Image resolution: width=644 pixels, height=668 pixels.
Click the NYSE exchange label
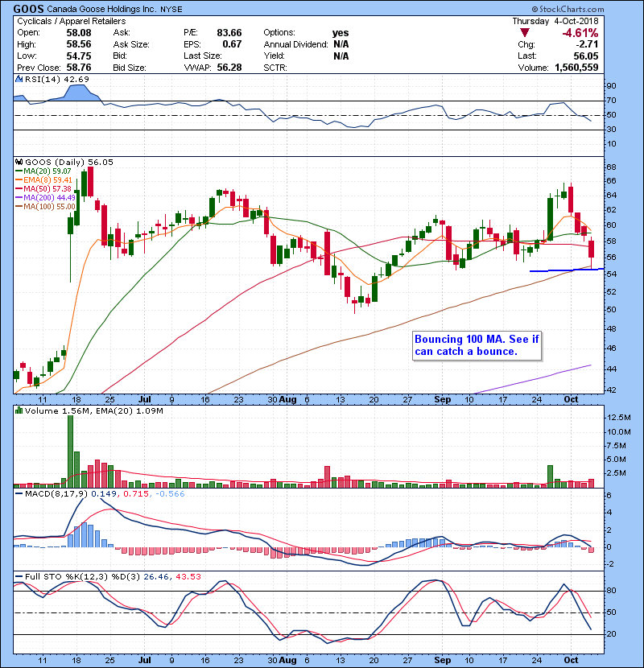pos(171,10)
